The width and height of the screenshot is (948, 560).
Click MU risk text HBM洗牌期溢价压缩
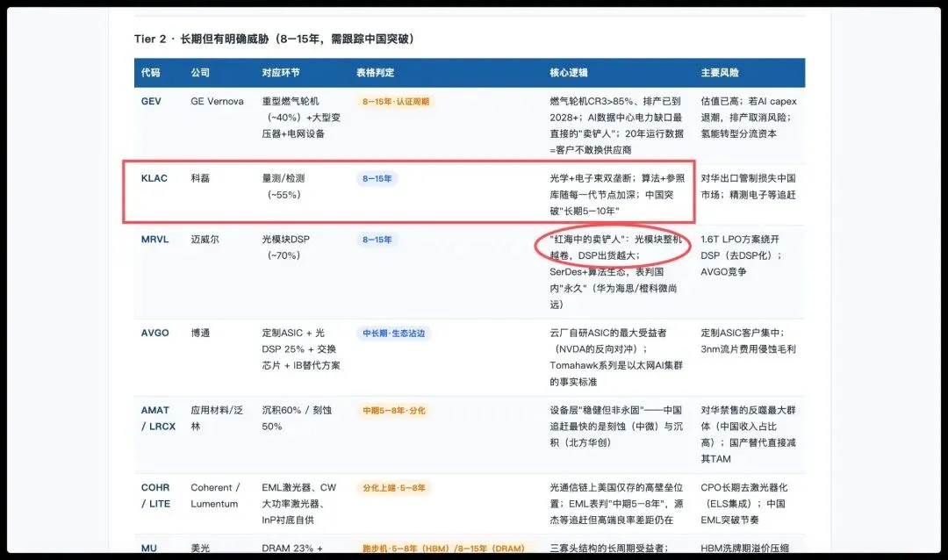click(745, 549)
